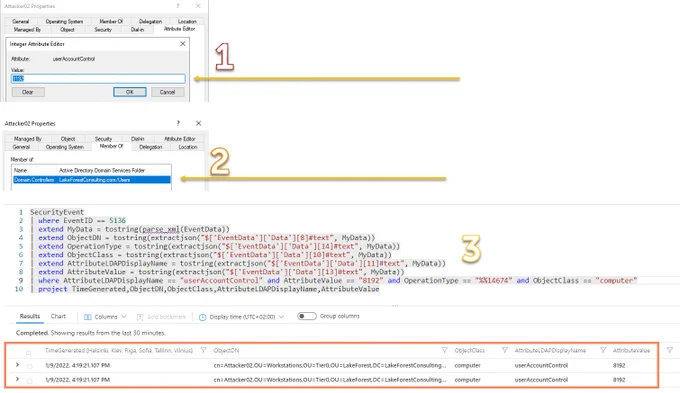Open Delegation tab in the Member Of dialog

[150, 147]
